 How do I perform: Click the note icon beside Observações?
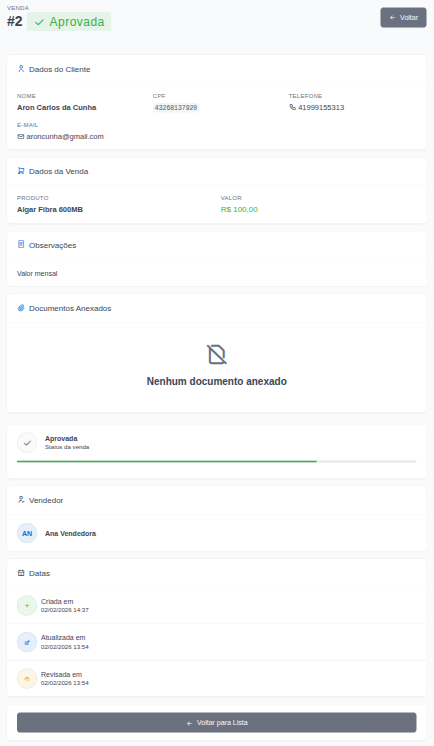point(21,245)
